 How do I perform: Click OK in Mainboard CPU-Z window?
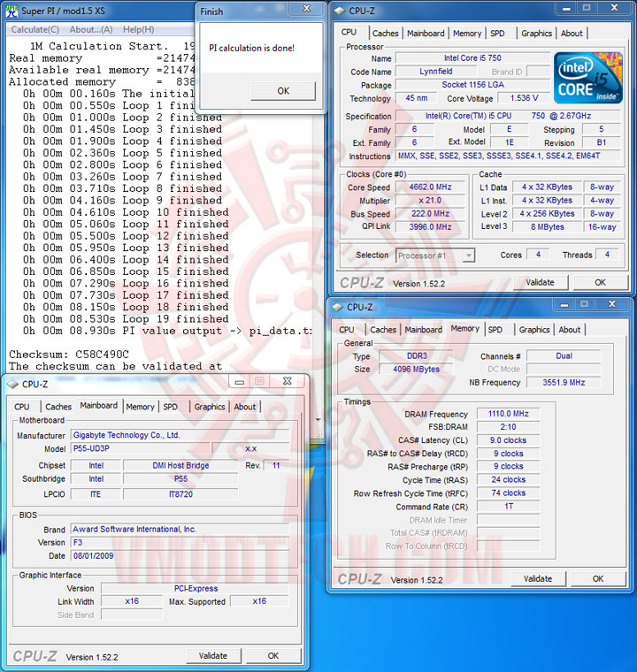point(273,656)
